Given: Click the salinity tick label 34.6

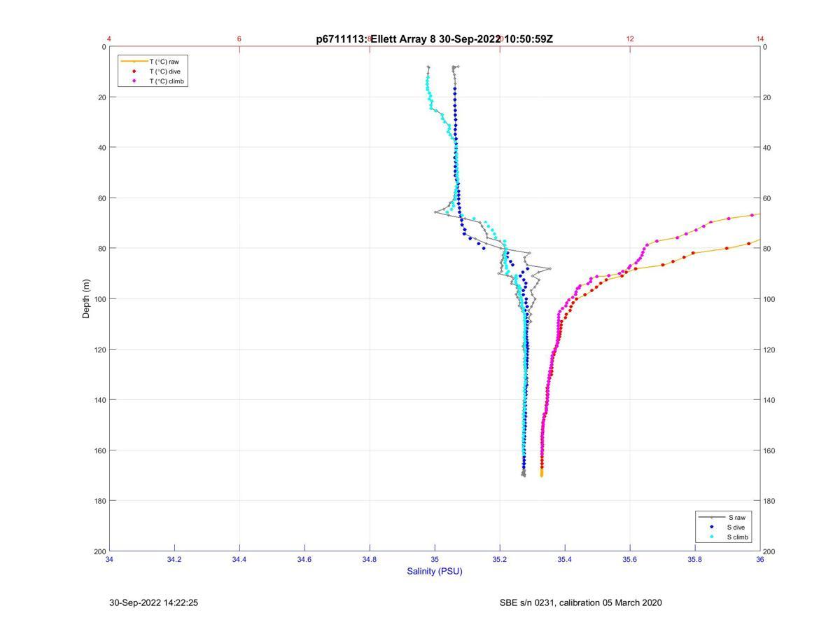Looking at the screenshot, I should pyautogui.click(x=304, y=559).
